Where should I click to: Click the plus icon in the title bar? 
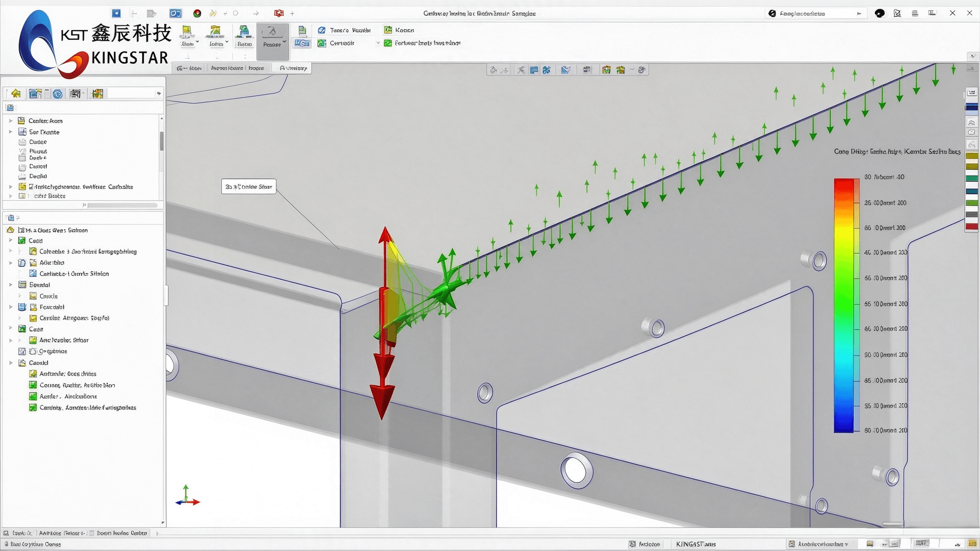pyautogui.click(x=292, y=13)
